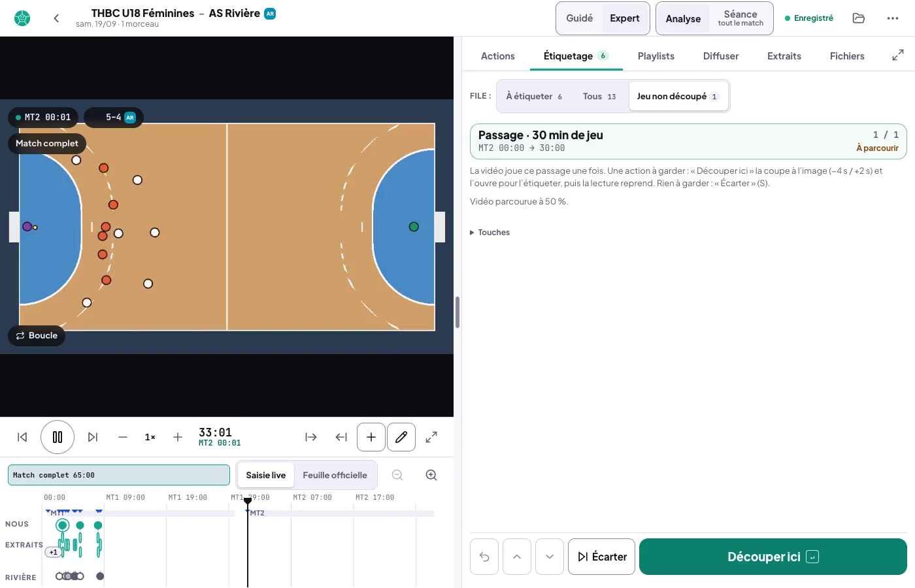This screenshot has height=588, width=915.
Task: Increase the playback speed
Action: (x=178, y=437)
